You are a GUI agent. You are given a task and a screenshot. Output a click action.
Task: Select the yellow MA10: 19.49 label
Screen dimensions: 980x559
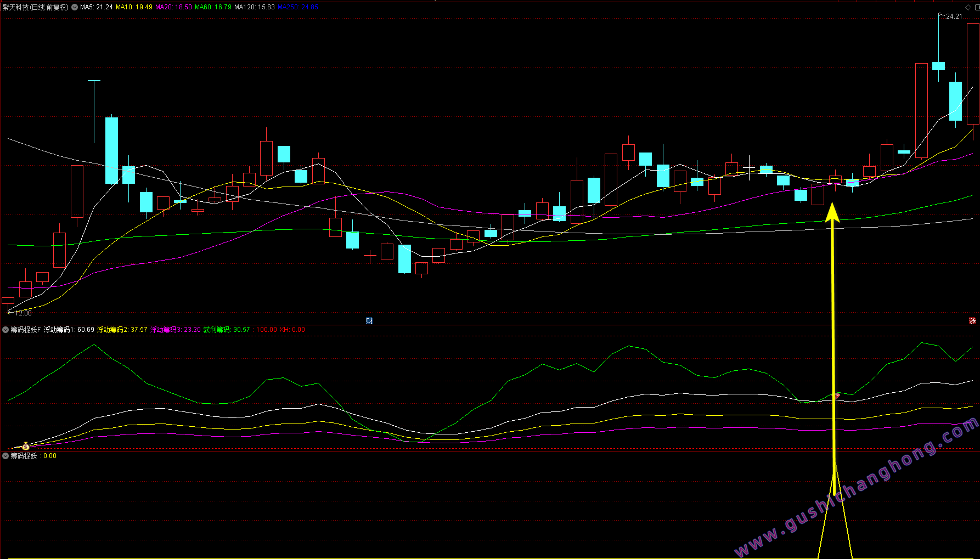click(134, 7)
